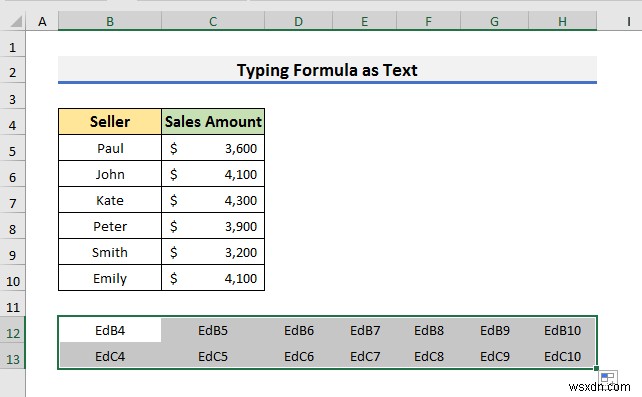
Task: Select the cell with text 'EdB6'
Action: pyautogui.click(x=298, y=330)
